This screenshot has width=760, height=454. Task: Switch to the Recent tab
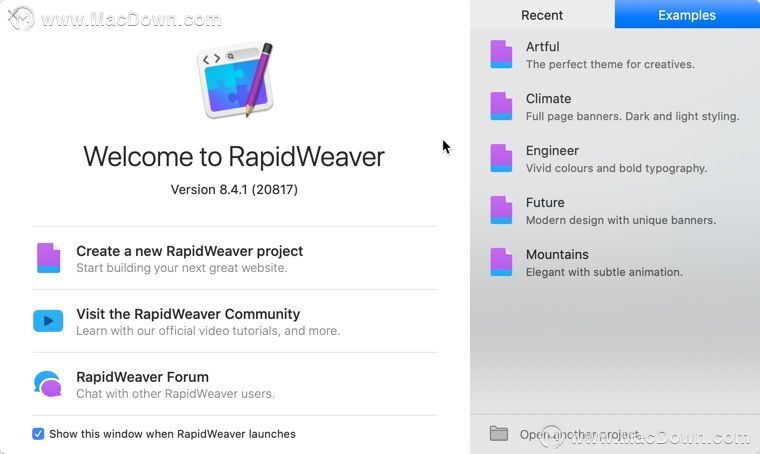tap(542, 15)
